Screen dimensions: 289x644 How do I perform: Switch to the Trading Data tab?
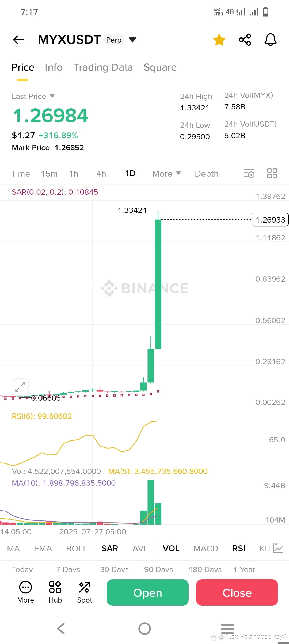pos(103,67)
